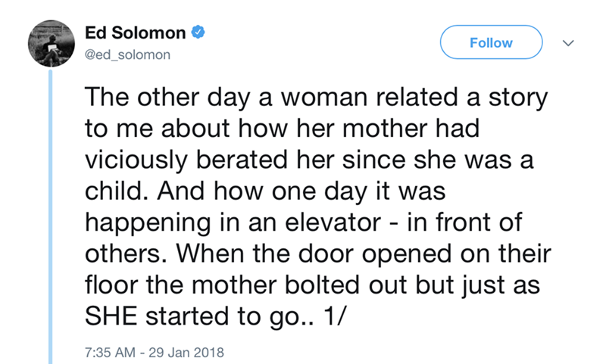This screenshot has height=364, width=606.
Task: Click the Ed Solomon display name
Action: pyautogui.click(x=136, y=33)
